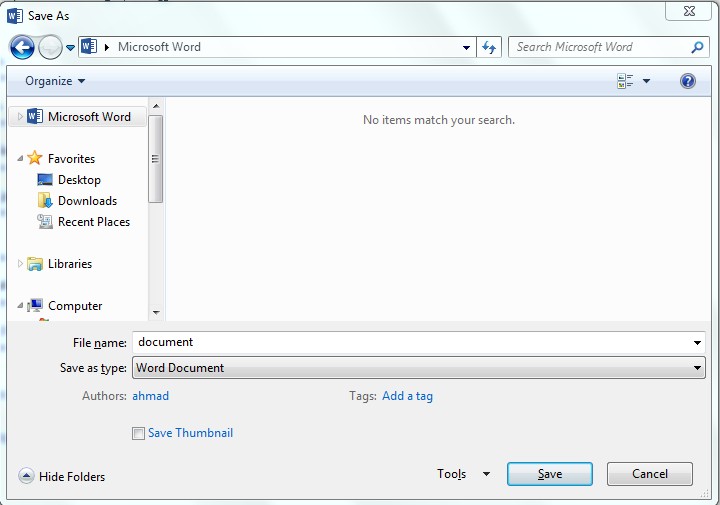This screenshot has width=720, height=505.
Task: Open the File name dropdown arrow
Action: pyautogui.click(x=697, y=343)
